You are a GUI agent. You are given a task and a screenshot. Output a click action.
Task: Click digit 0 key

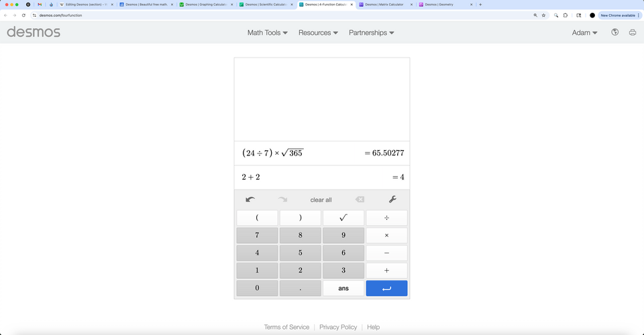(257, 288)
